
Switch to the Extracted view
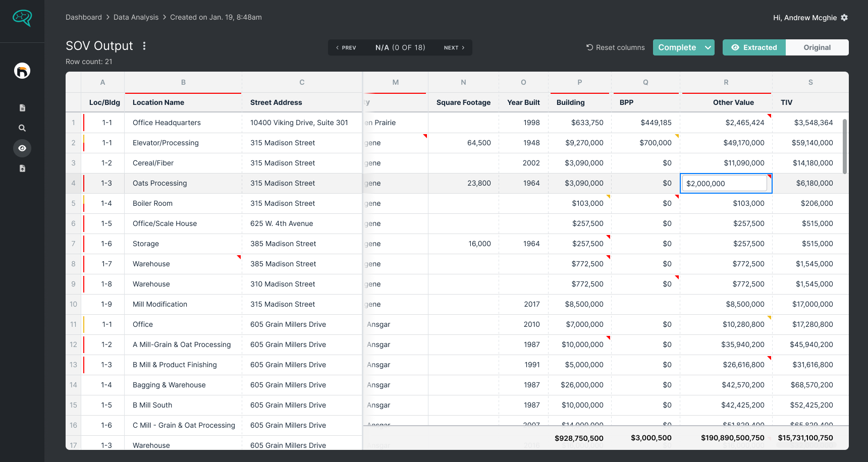tap(754, 47)
